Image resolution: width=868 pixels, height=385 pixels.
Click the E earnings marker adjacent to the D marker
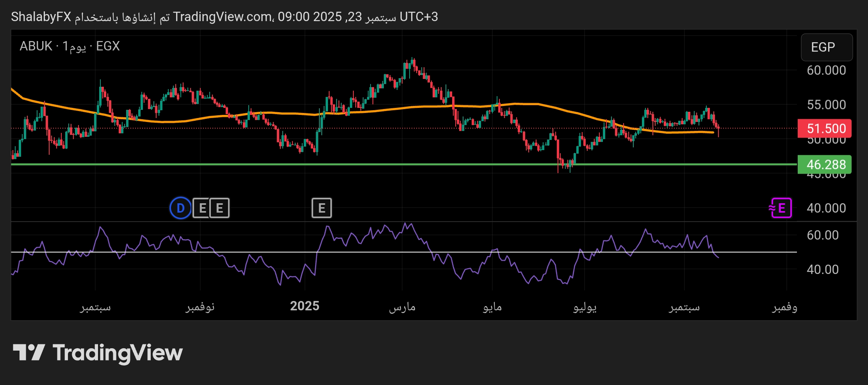(202, 208)
